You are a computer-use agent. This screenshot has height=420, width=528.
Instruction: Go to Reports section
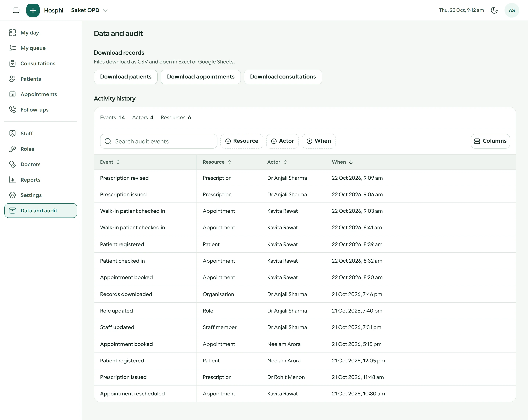[x=41, y=180]
